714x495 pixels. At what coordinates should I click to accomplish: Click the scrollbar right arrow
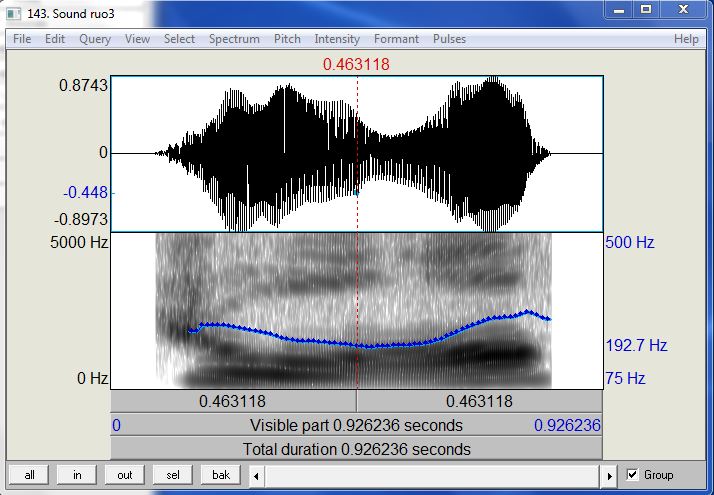click(x=609, y=476)
